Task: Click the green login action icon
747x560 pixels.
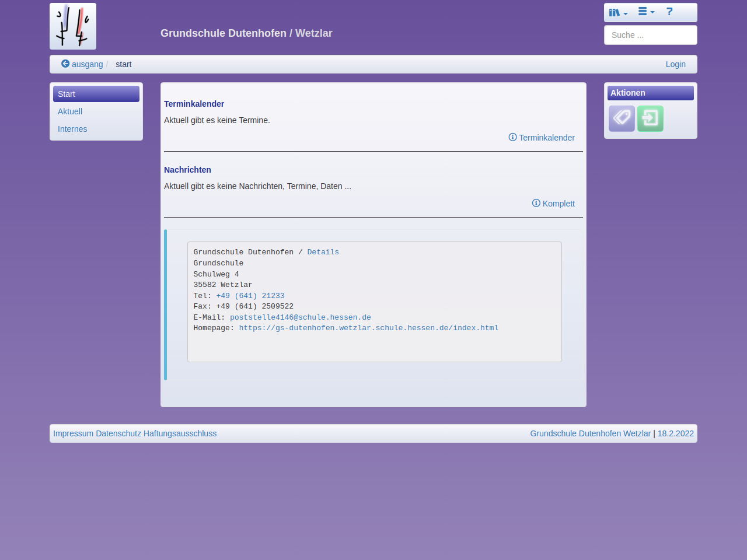Action: click(x=650, y=118)
